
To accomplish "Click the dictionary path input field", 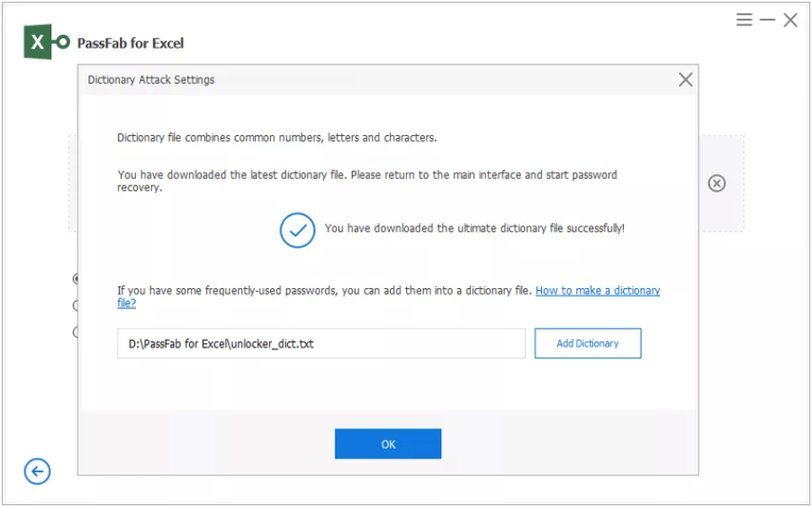I will (x=321, y=343).
